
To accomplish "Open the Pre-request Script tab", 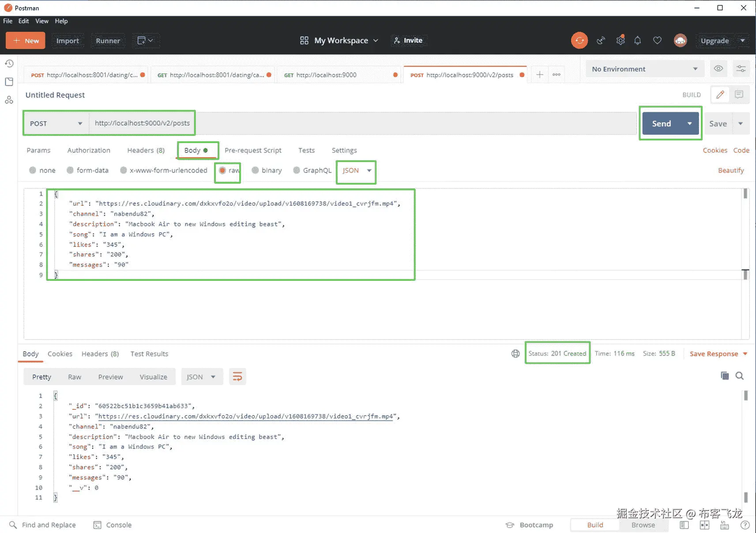I will point(253,150).
